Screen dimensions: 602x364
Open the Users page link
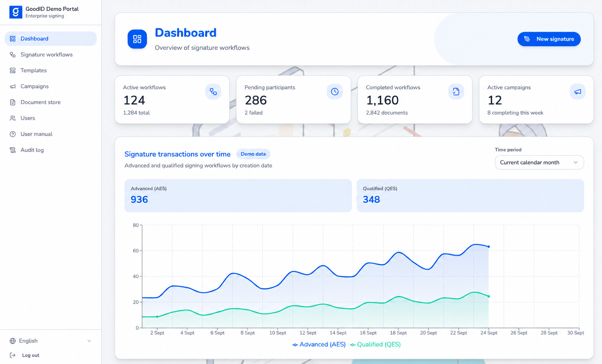coord(50,118)
